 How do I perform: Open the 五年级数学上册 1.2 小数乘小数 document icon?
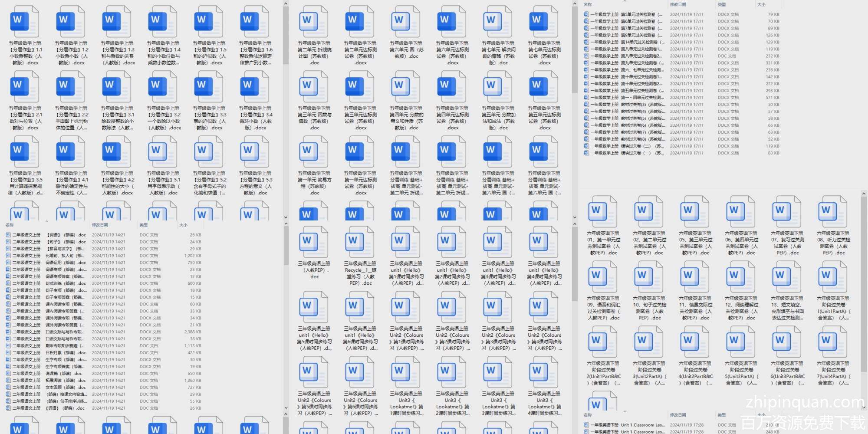71,22
